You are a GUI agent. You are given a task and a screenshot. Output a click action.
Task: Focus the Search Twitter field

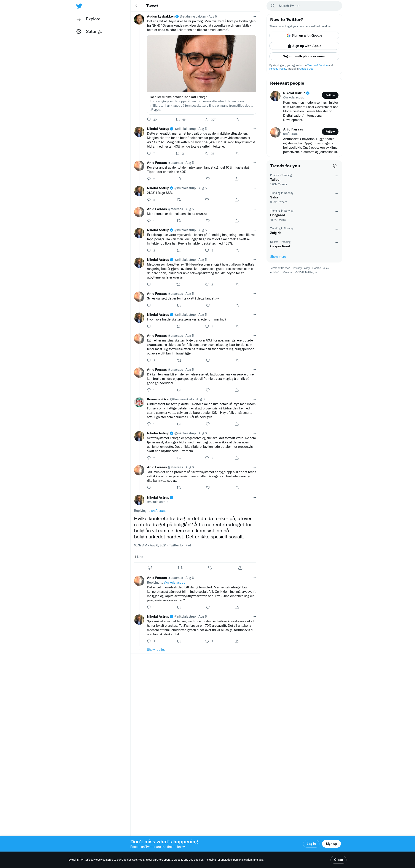coord(304,6)
